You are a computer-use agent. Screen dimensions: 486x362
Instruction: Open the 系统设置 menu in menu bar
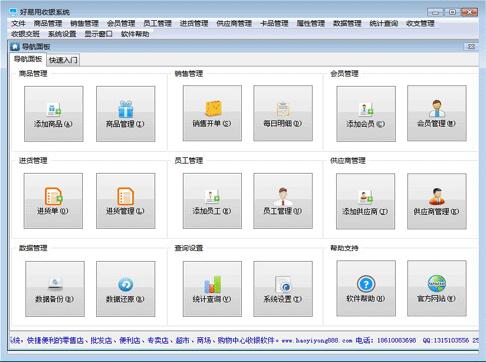point(62,34)
